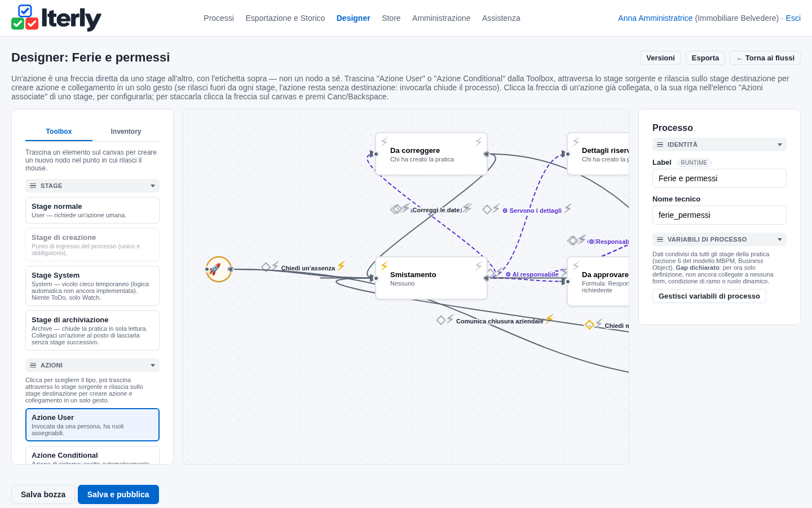Click the gray lightning icon at Smistamento's top-right corner
The image size is (812, 508).
point(478,266)
